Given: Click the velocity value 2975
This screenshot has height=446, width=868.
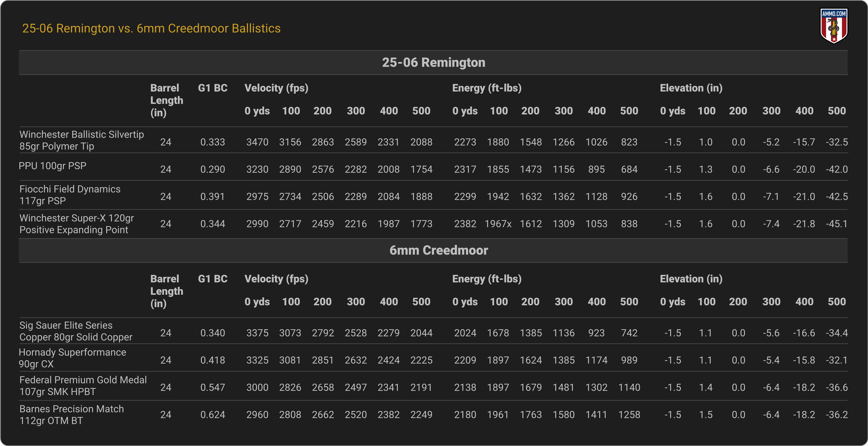Looking at the screenshot, I should click(x=257, y=197).
